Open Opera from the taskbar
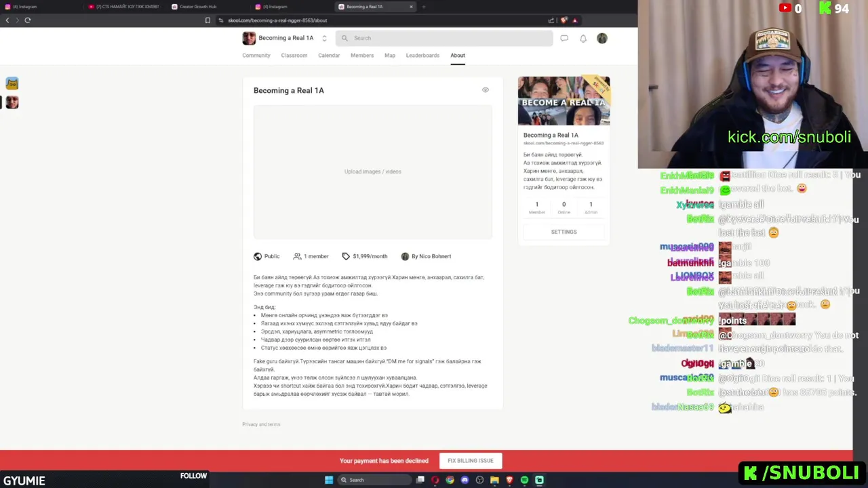Image resolution: width=868 pixels, height=488 pixels. [x=435, y=480]
